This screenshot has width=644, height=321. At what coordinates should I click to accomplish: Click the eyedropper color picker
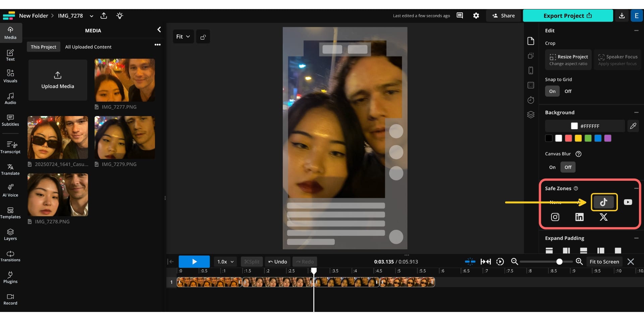633,126
